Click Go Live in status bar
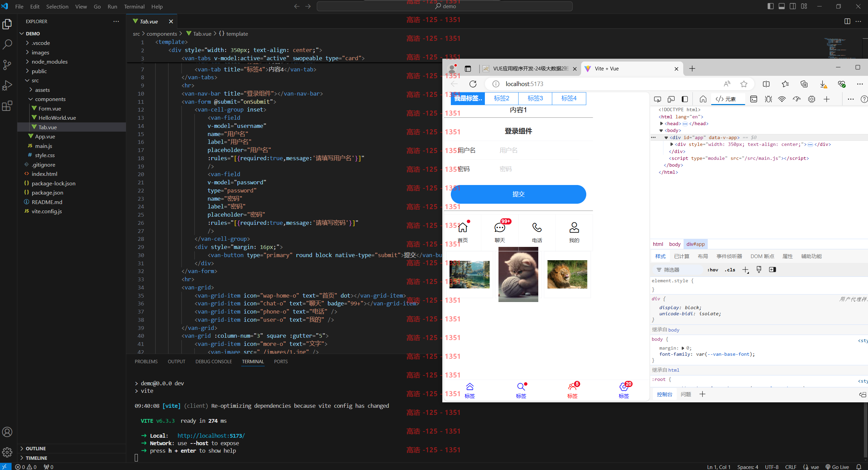This screenshot has width=868, height=470. (837, 467)
